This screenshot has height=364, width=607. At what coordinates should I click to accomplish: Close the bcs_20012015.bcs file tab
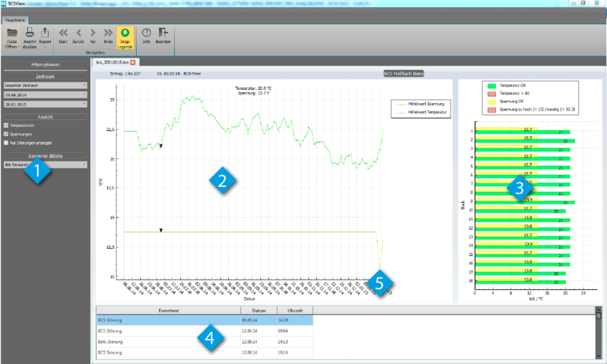point(133,62)
